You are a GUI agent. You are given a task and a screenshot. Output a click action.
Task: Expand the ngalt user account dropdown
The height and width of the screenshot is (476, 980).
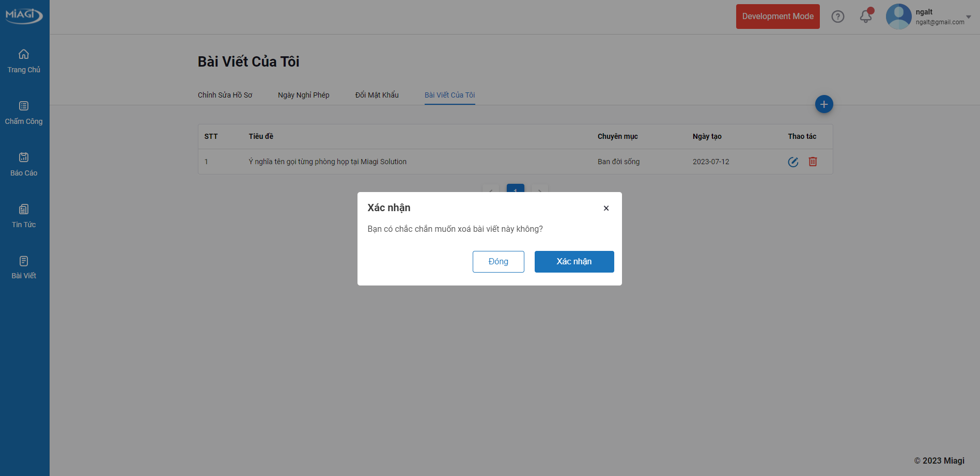pyautogui.click(x=968, y=17)
